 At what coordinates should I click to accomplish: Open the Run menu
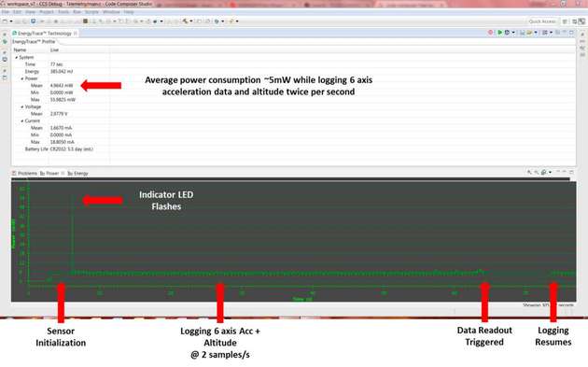point(77,12)
